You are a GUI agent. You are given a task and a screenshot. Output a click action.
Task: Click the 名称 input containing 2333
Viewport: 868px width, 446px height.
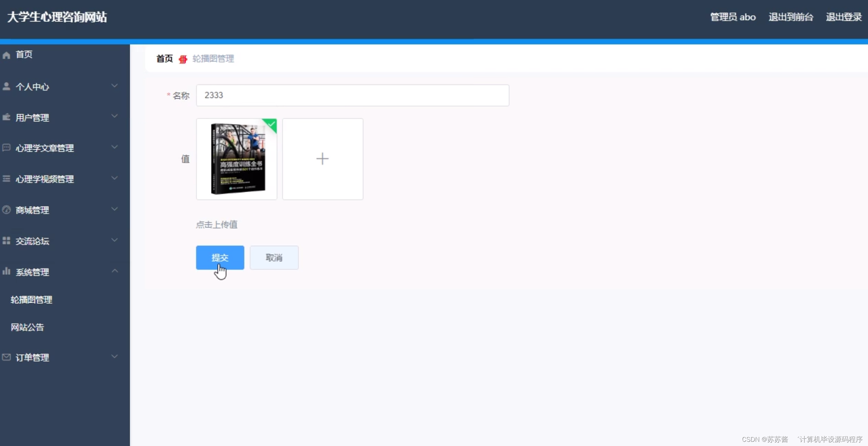pos(352,95)
